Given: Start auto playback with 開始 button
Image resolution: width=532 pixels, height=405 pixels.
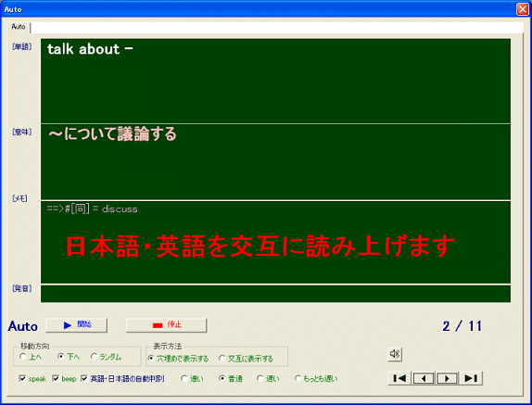Looking at the screenshot, I should [77, 325].
